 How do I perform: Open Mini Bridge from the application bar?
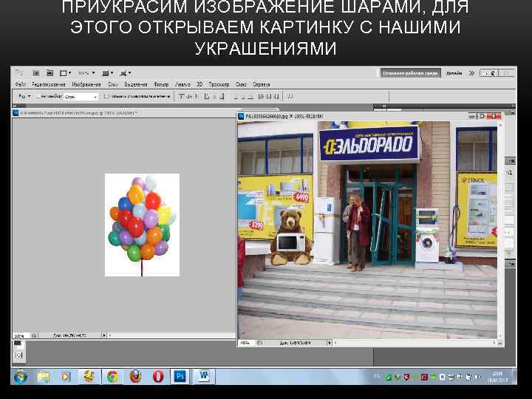50,73
